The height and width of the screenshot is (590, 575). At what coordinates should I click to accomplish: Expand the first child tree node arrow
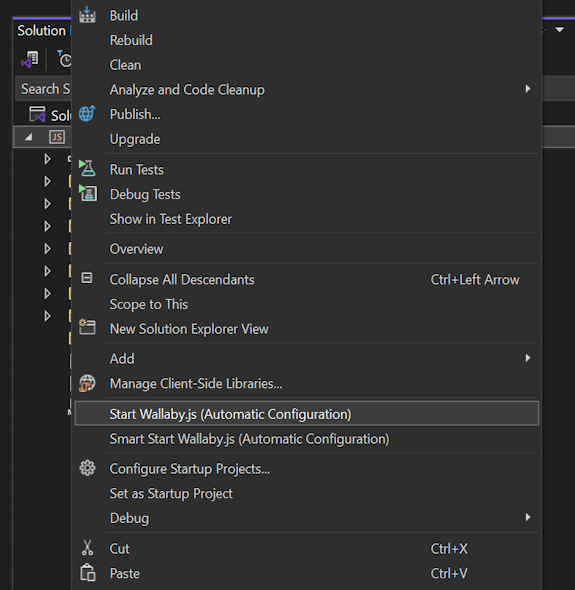tap(47, 159)
